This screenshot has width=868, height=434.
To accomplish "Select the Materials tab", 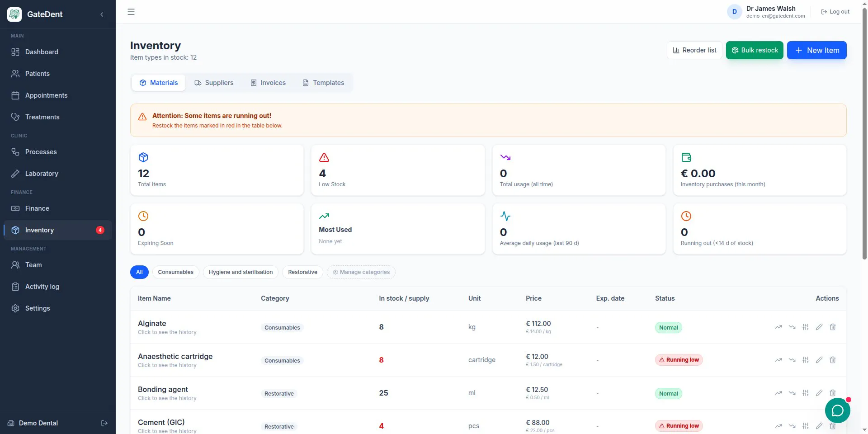I will [158, 83].
